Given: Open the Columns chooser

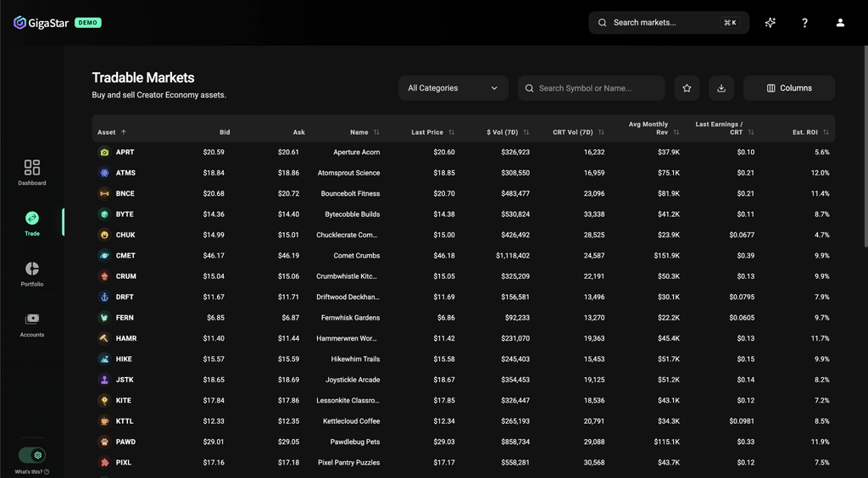Looking at the screenshot, I should coord(789,88).
